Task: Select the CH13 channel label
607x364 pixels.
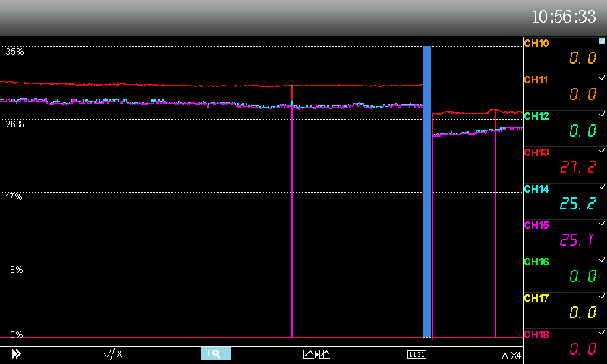Action: point(536,152)
